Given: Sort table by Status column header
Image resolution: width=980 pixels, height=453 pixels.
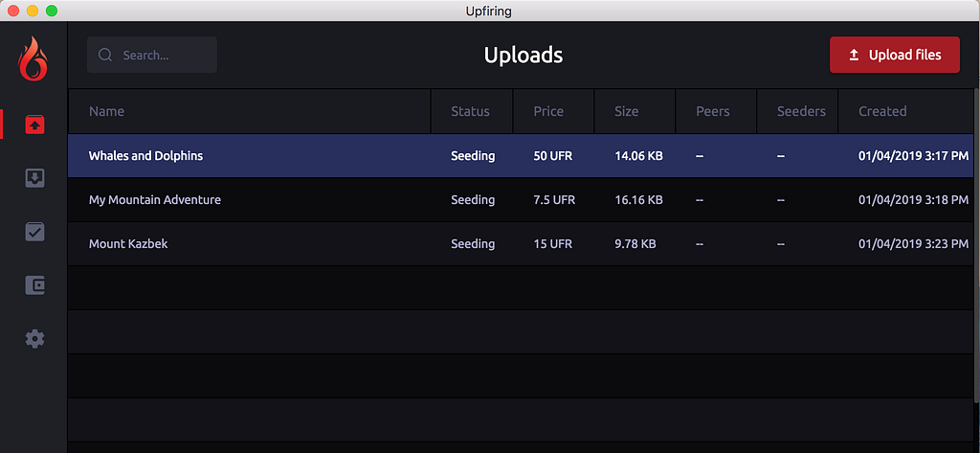Looking at the screenshot, I should pos(472,111).
